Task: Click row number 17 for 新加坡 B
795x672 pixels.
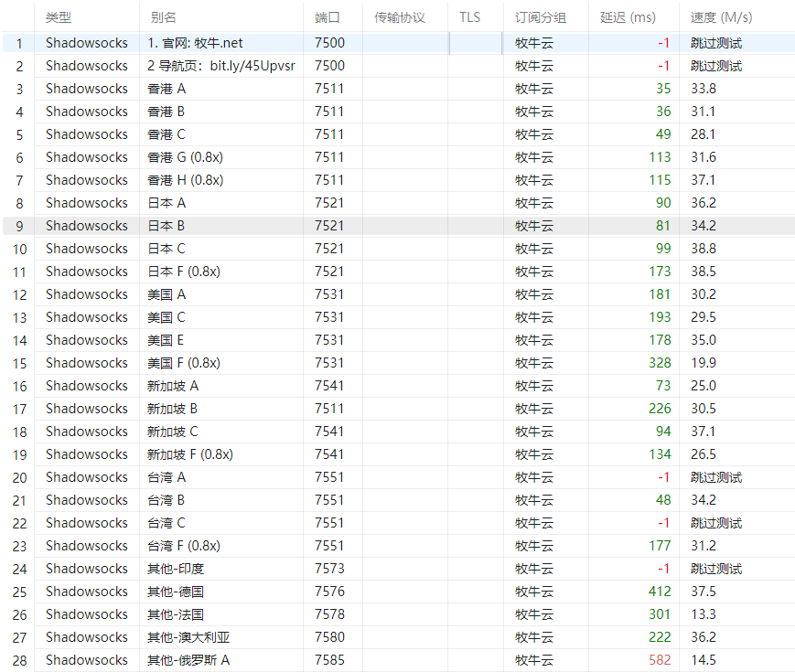Action: [x=19, y=408]
